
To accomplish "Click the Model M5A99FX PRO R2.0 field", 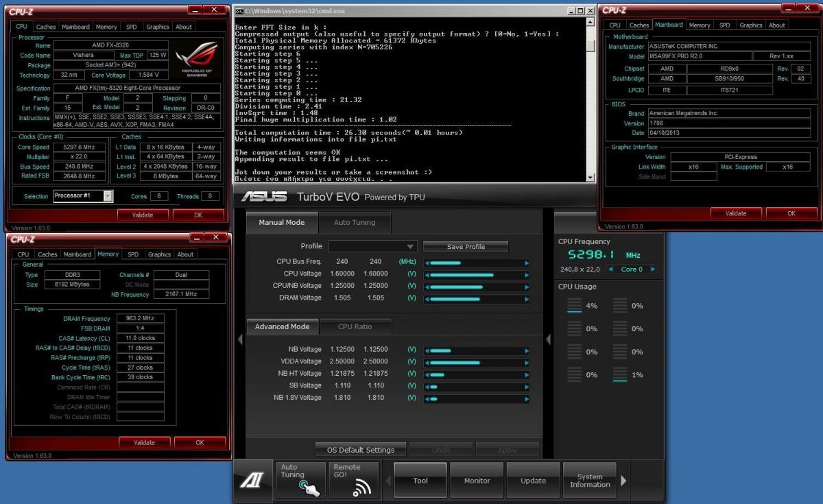I will pos(699,56).
